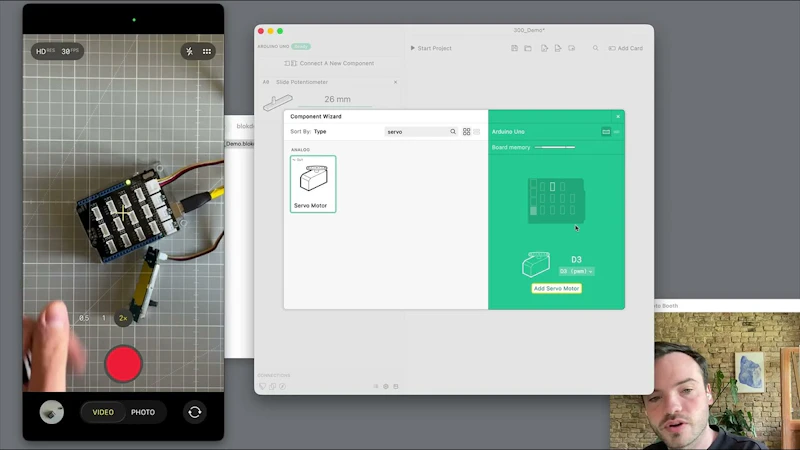Click the search icon in the top toolbar
This screenshot has width=800, height=450.
tap(595, 48)
